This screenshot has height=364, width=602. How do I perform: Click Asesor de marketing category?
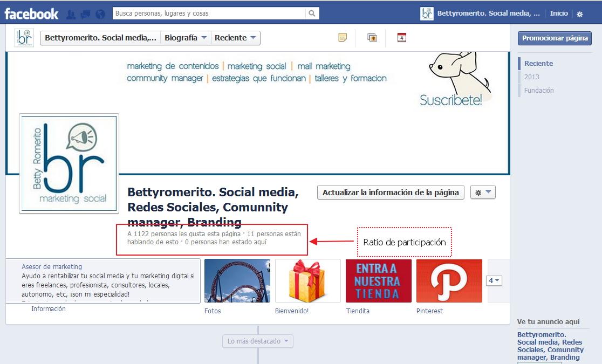click(52, 266)
